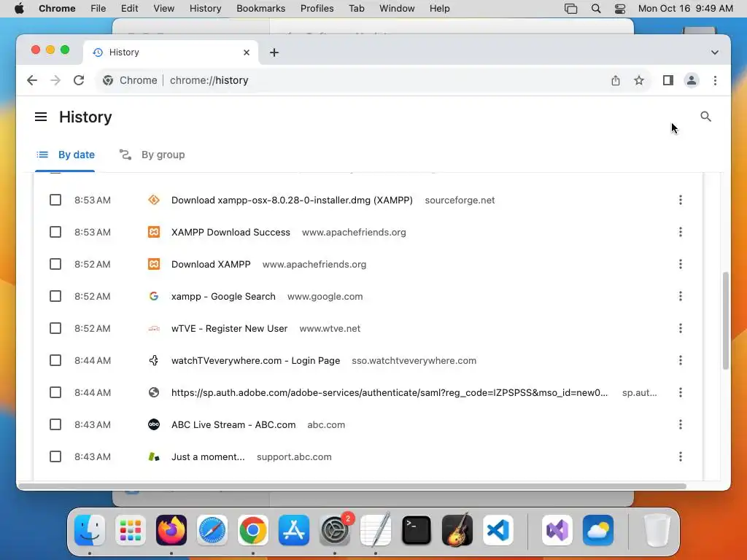Show actions for watchTVeverywhere Login Page

point(681,360)
